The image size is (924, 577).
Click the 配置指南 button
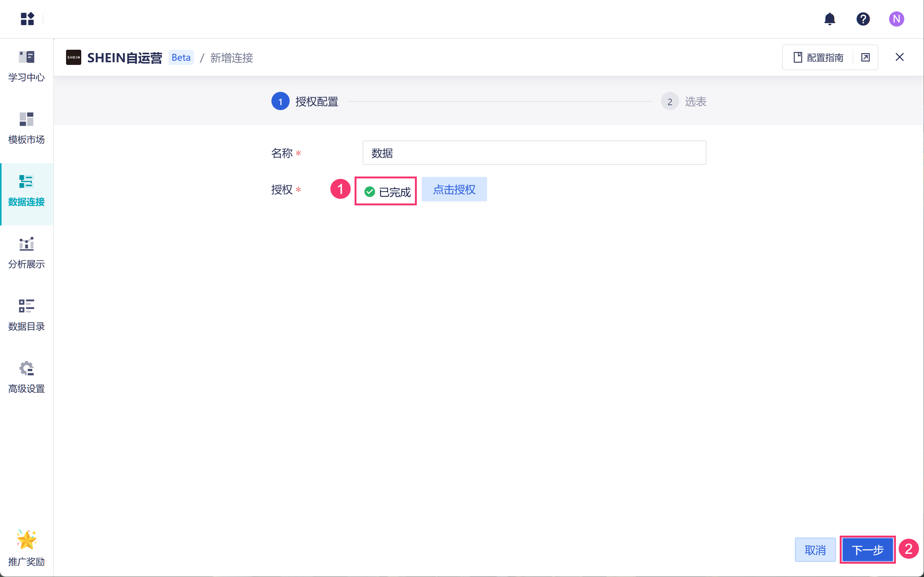coord(818,57)
